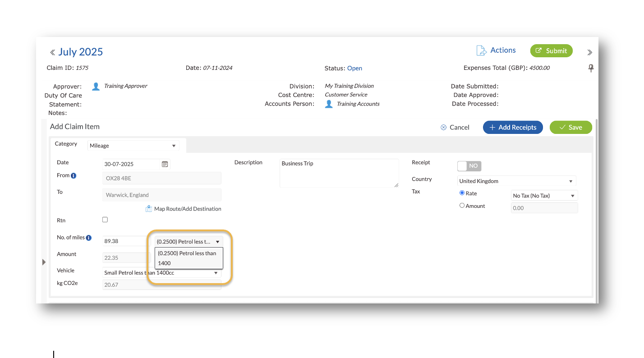Viewport: 644px width, 358px height.
Task: Click the Actions document icon
Action: (482, 50)
